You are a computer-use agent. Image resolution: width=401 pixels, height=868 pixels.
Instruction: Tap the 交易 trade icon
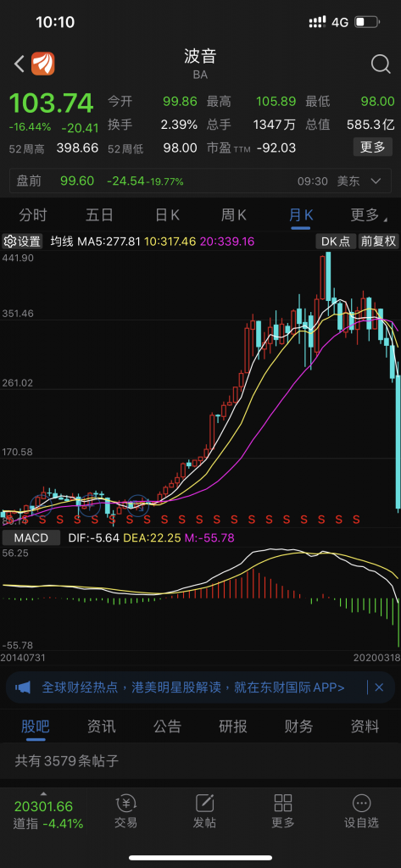tap(125, 810)
